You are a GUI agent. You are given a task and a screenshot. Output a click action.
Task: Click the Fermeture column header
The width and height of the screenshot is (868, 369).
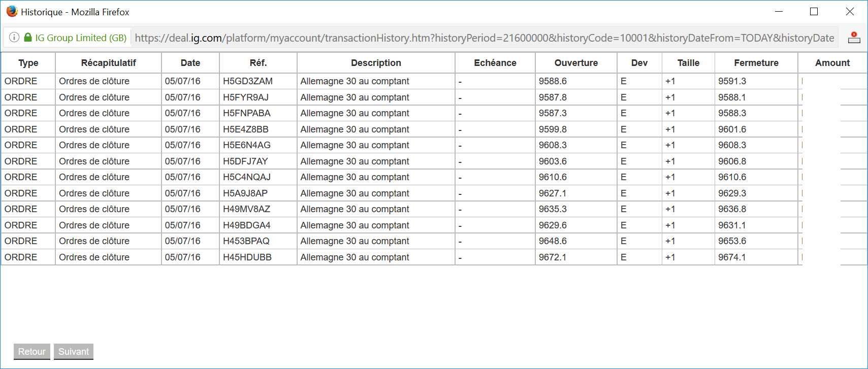point(756,63)
